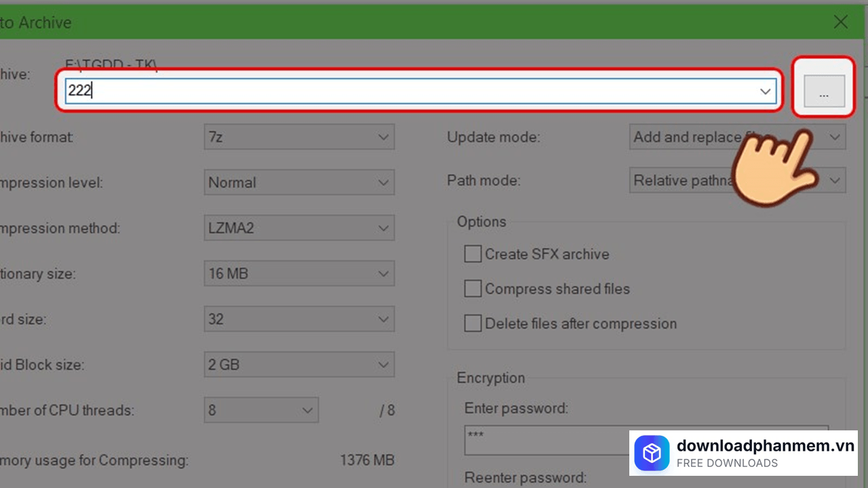Click inside the archive name field showing 222

pyautogui.click(x=271, y=91)
